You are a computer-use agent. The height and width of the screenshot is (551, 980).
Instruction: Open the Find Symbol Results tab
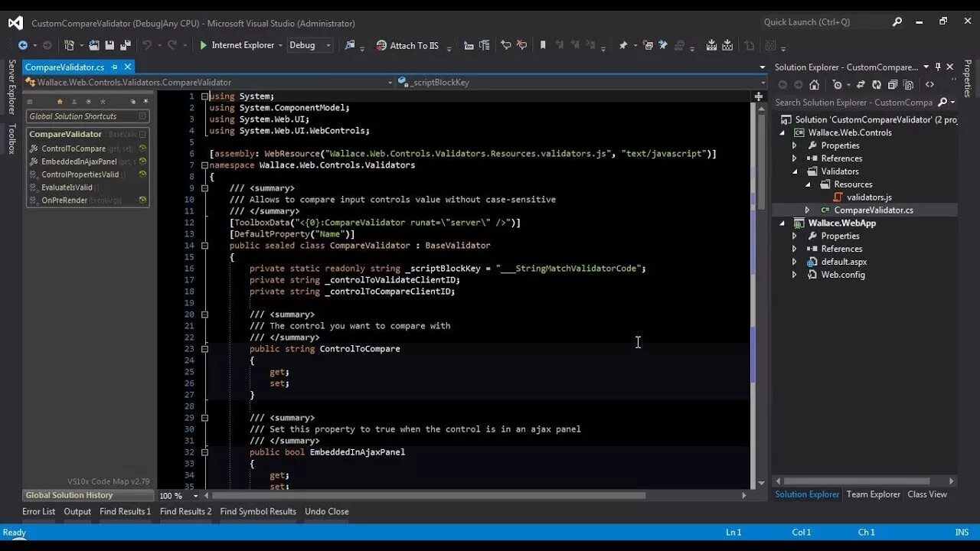pos(258,511)
